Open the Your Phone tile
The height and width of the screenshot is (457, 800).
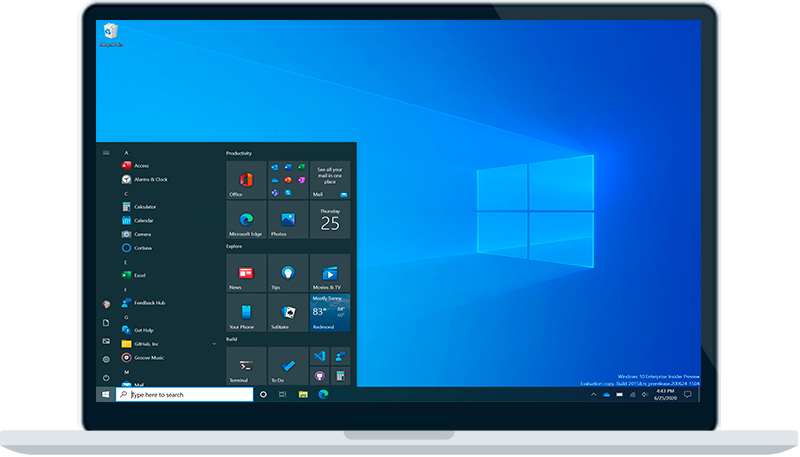246,313
